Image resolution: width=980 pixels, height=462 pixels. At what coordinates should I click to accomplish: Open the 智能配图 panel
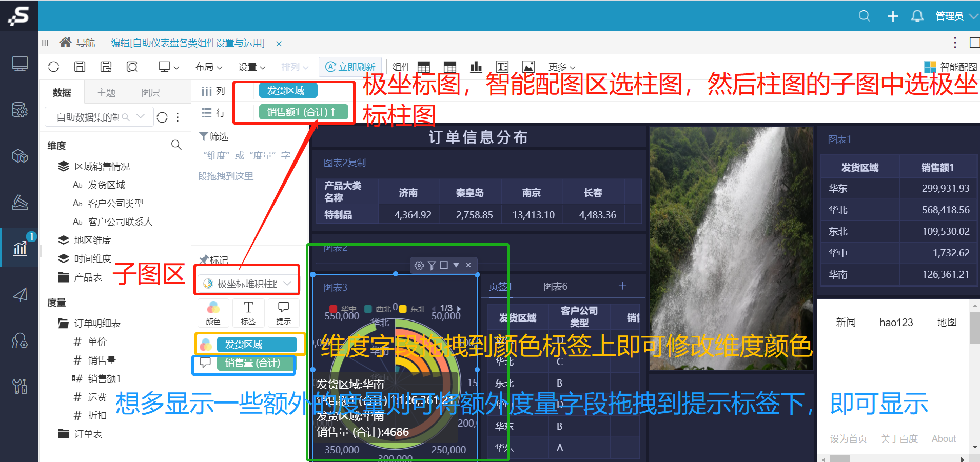950,67
